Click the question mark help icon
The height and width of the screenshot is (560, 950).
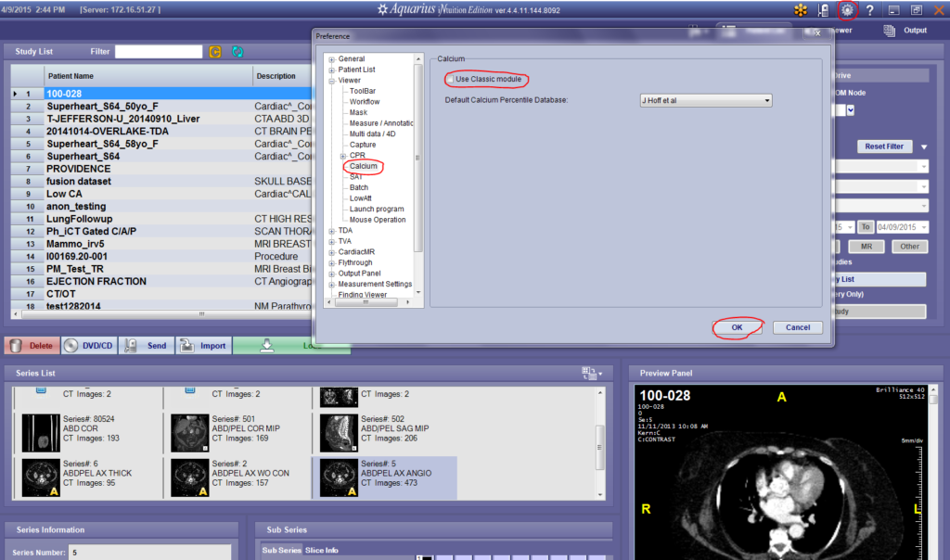pos(870,10)
